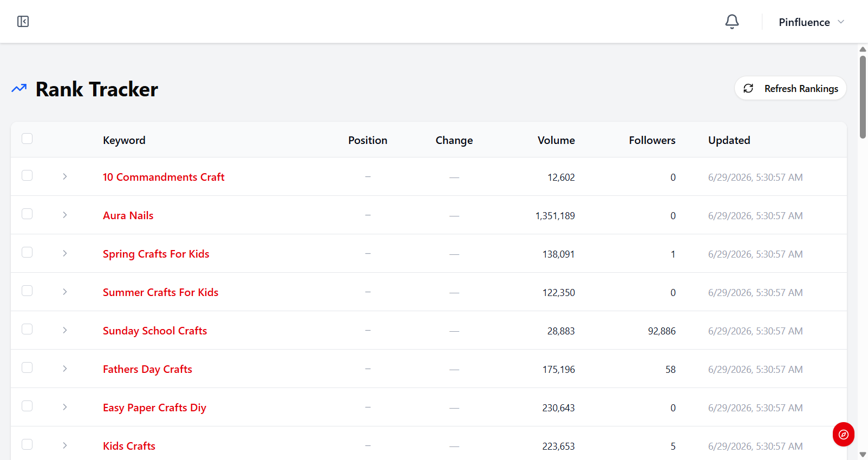The image size is (868, 460).
Task: Click the Aura Nails updated timestamp
Action: coord(755,216)
